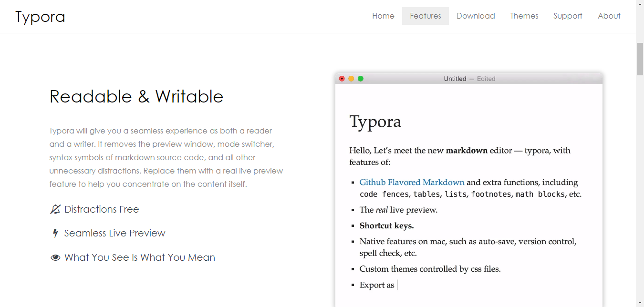The width and height of the screenshot is (644, 307).
Task: Click the Typora logo text
Action: pyautogui.click(x=40, y=16)
